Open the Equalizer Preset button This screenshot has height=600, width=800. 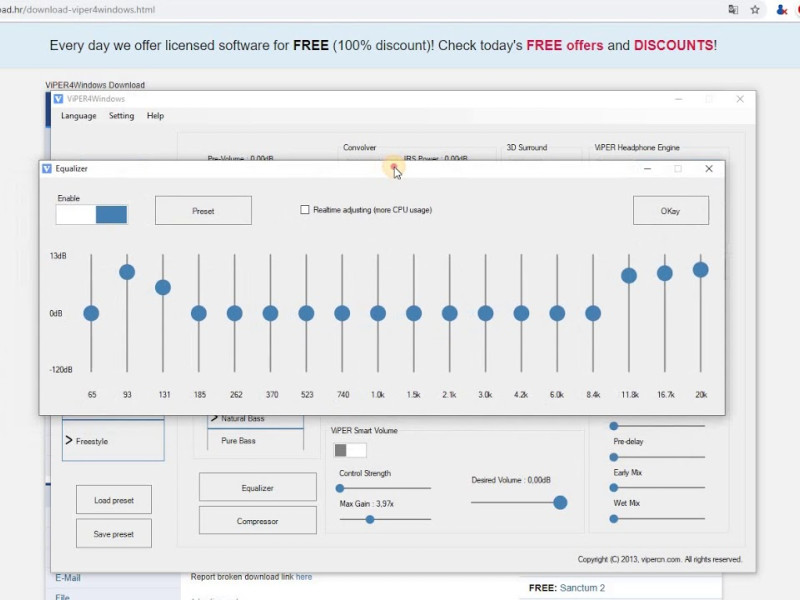[x=203, y=211]
